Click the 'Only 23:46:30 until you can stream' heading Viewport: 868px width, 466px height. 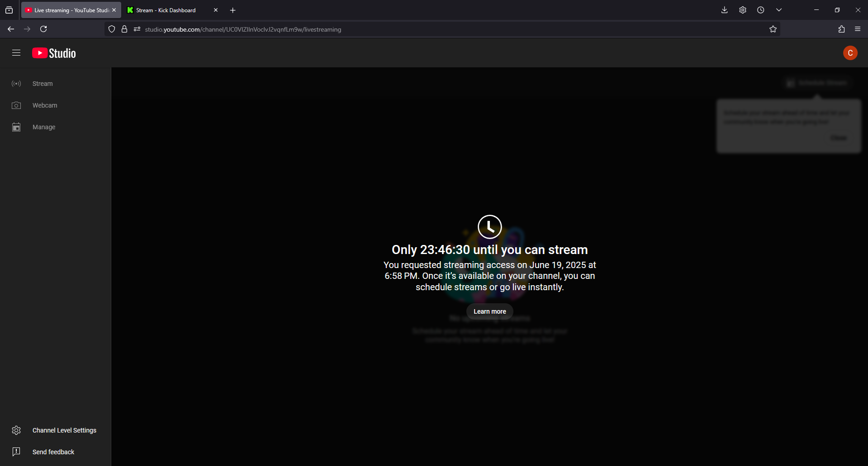[489, 249]
